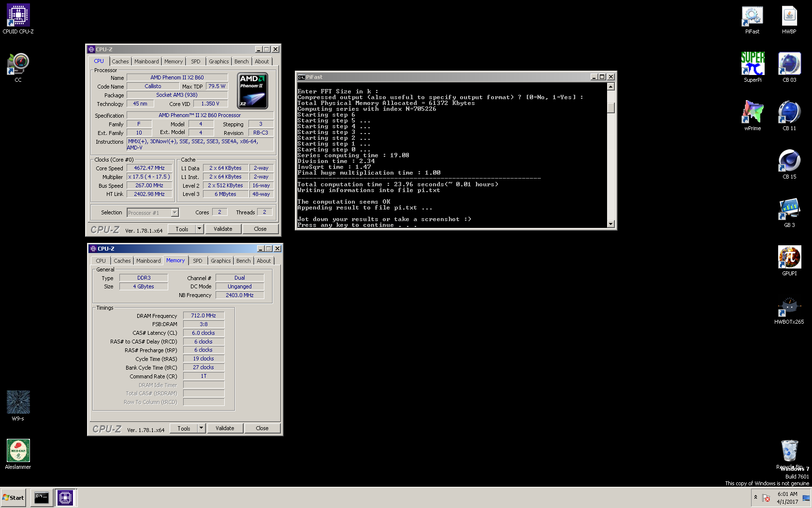Switch to Mainboard tab in top CPU-Z
The image size is (812, 508).
pyautogui.click(x=146, y=61)
